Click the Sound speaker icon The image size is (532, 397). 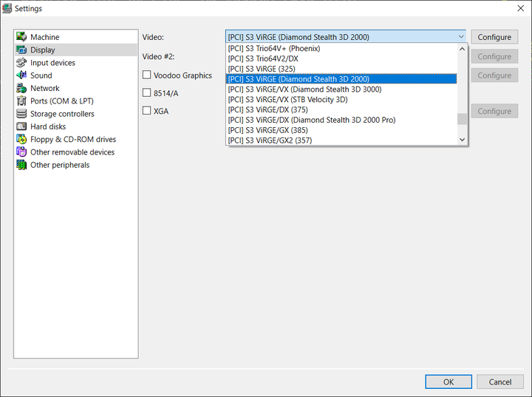(22, 75)
